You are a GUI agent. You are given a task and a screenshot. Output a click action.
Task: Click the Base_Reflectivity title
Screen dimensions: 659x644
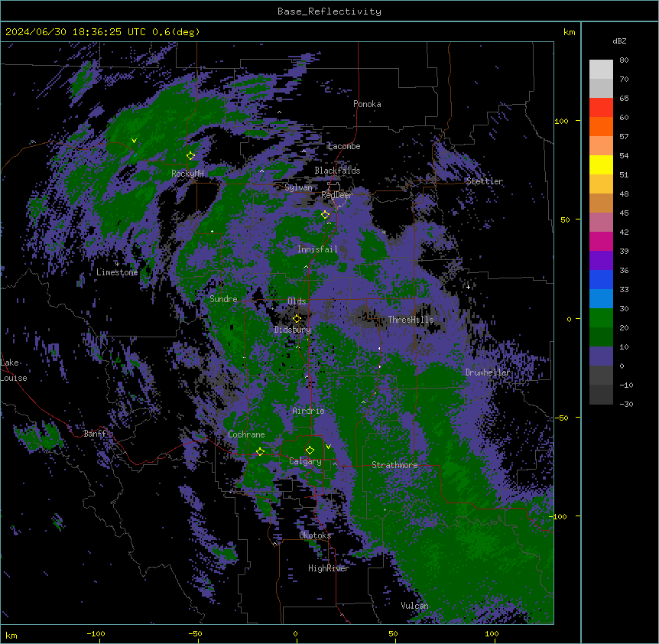tap(329, 11)
